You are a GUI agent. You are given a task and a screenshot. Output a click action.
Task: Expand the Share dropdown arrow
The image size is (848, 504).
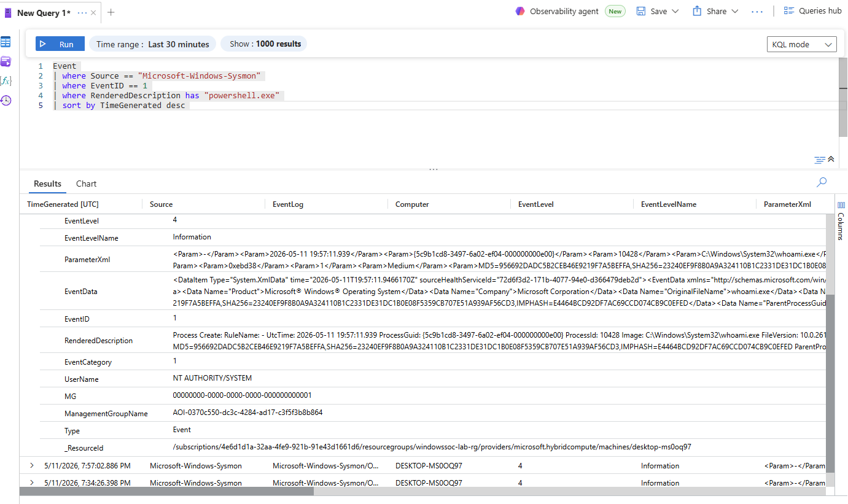[x=734, y=11]
